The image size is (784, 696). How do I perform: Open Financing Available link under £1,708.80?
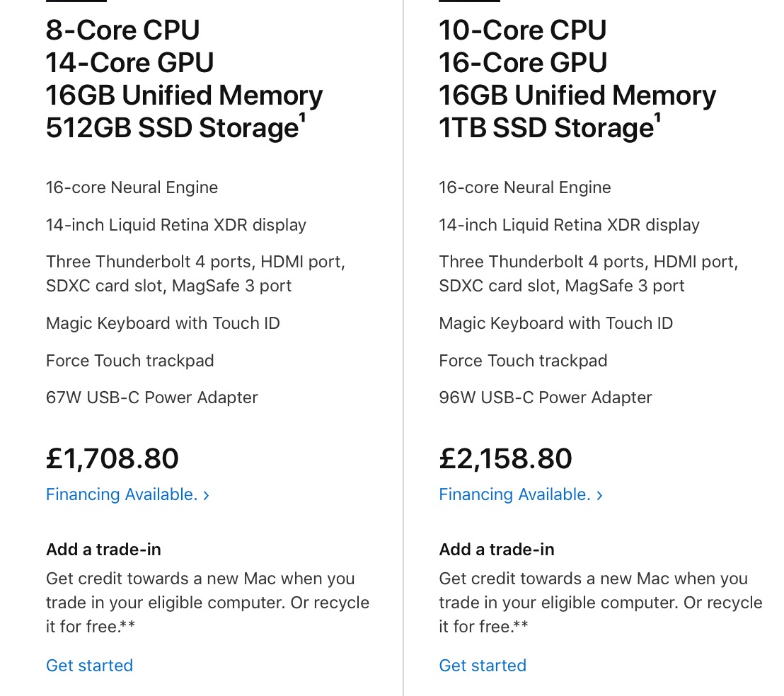click(122, 494)
